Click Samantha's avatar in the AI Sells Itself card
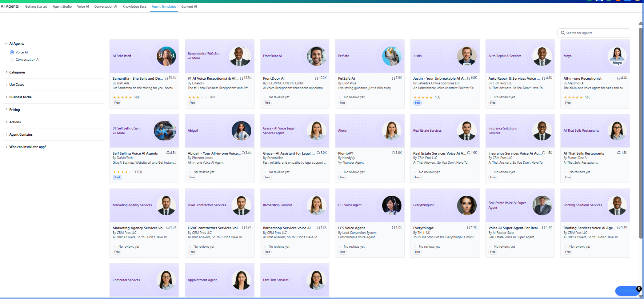This screenshot has height=299, width=644. (166, 56)
